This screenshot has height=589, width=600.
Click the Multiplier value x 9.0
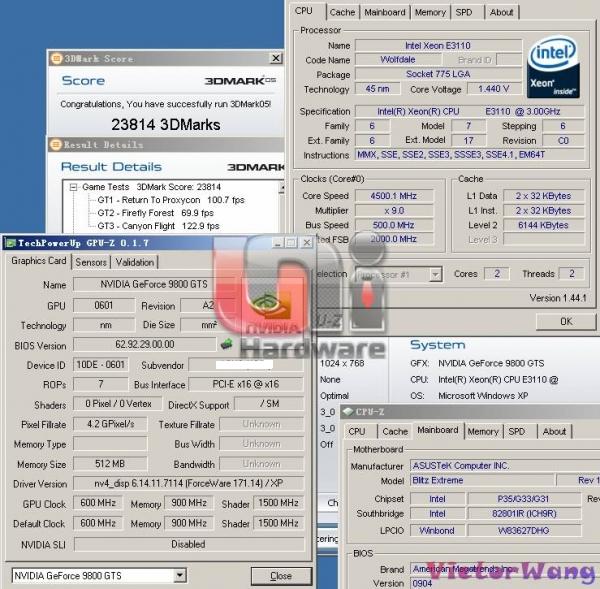[x=394, y=210]
